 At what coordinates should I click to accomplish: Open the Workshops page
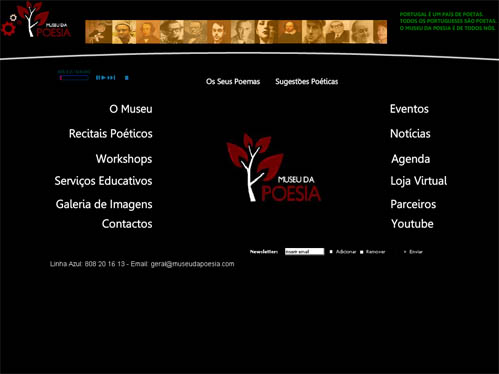124,159
